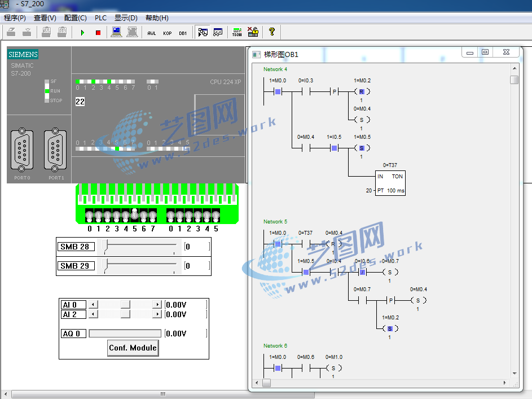This screenshot has width=532, height=399.
Task: Click the Conf. Module button
Action: tap(133, 348)
